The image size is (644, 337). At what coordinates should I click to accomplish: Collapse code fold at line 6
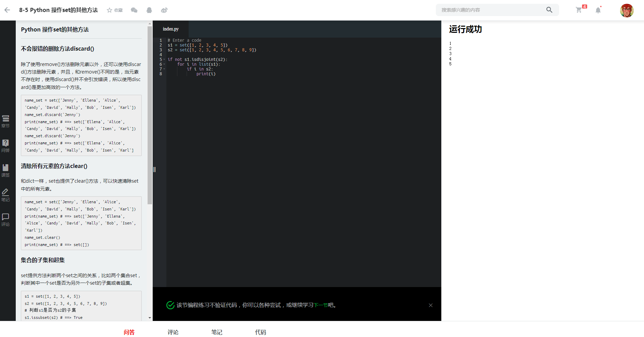click(164, 64)
